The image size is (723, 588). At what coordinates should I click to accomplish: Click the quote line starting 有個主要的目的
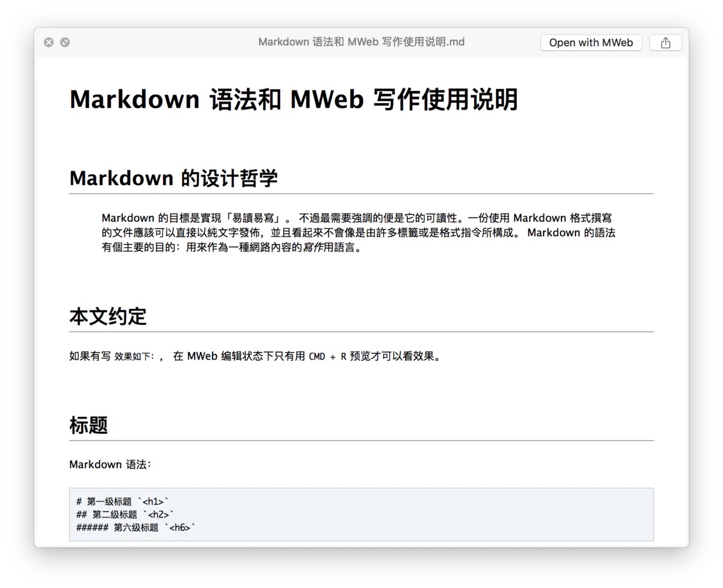(x=233, y=247)
